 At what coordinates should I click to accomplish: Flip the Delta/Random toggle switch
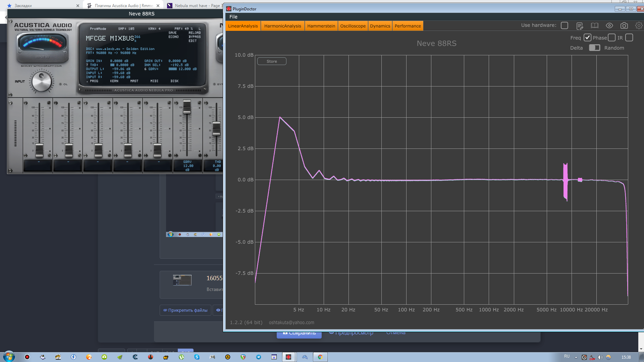pyautogui.click(x=594, y=48)
